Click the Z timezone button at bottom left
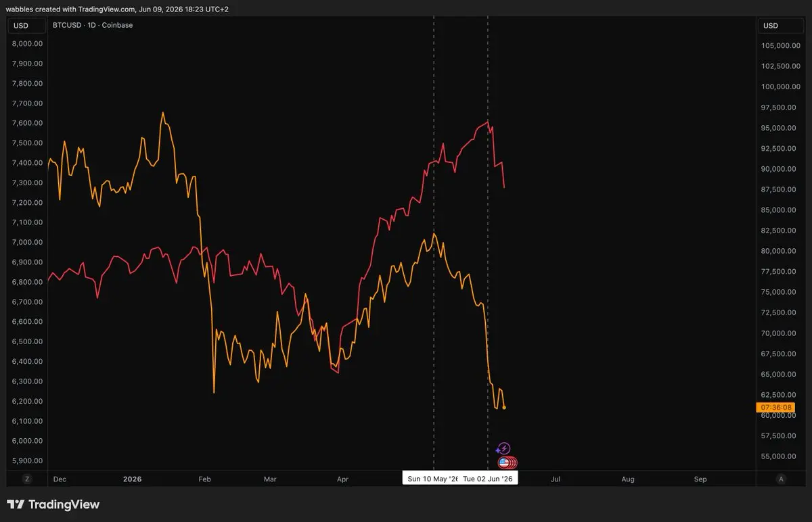This screenshot has height=522, width=812. (x=27, y=479)
